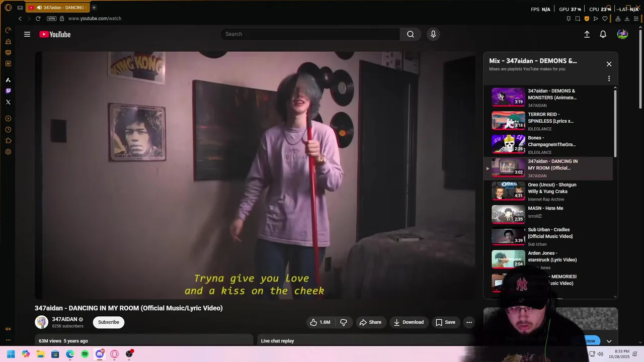Click the 347AIDAN channel avatar
This screenshot has height=362, width=644.
tap(41, 322)
